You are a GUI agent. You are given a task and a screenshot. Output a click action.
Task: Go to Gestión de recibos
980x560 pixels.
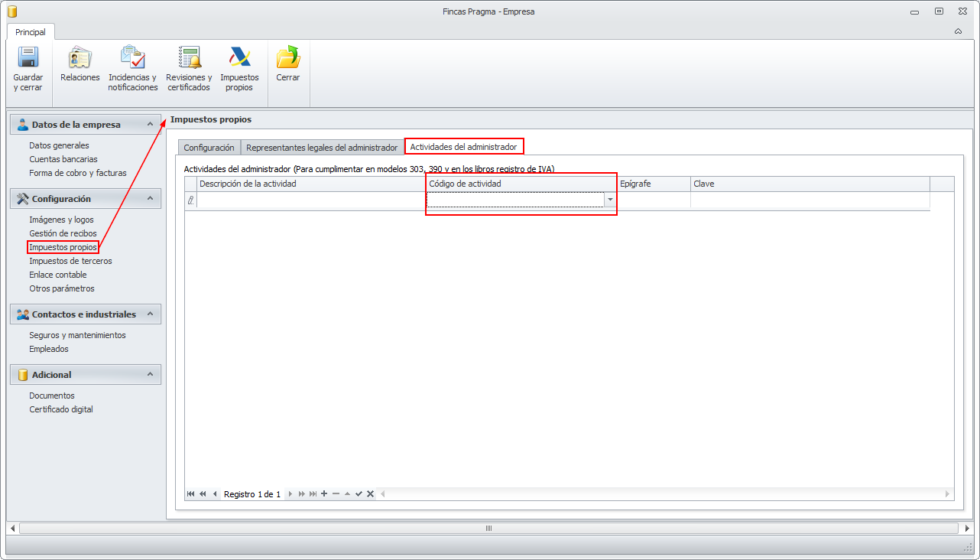(x=63, y=233)
